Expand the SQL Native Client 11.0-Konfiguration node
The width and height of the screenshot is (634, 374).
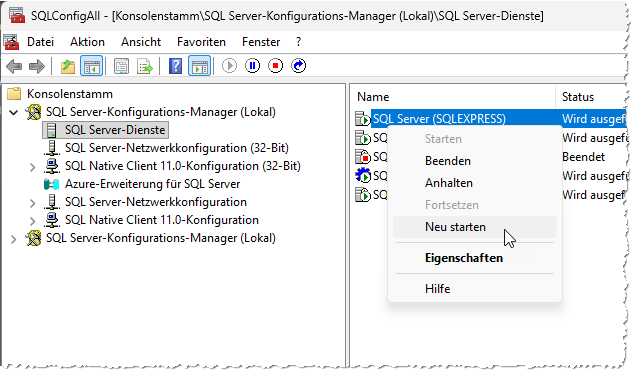pos(33,221)
